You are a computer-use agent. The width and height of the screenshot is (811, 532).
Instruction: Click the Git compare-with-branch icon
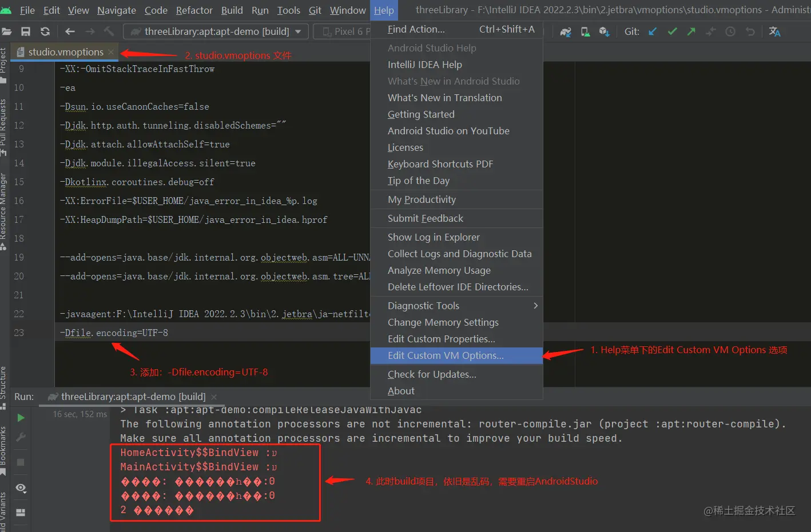711,31
